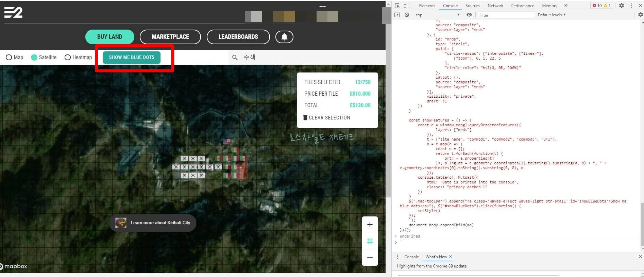Switch to the Elements tab
Image resolution: width=644 pixels, height=277 pixels.
(x=427, y=5)
